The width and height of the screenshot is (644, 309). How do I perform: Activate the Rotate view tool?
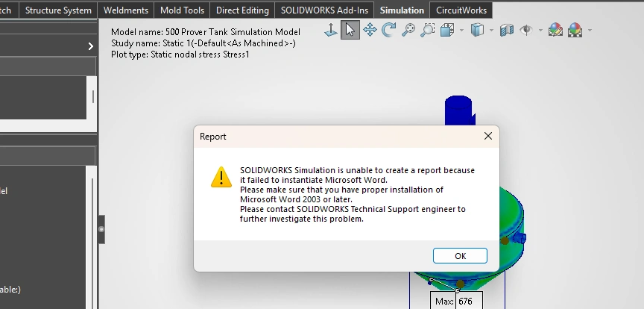388,30
